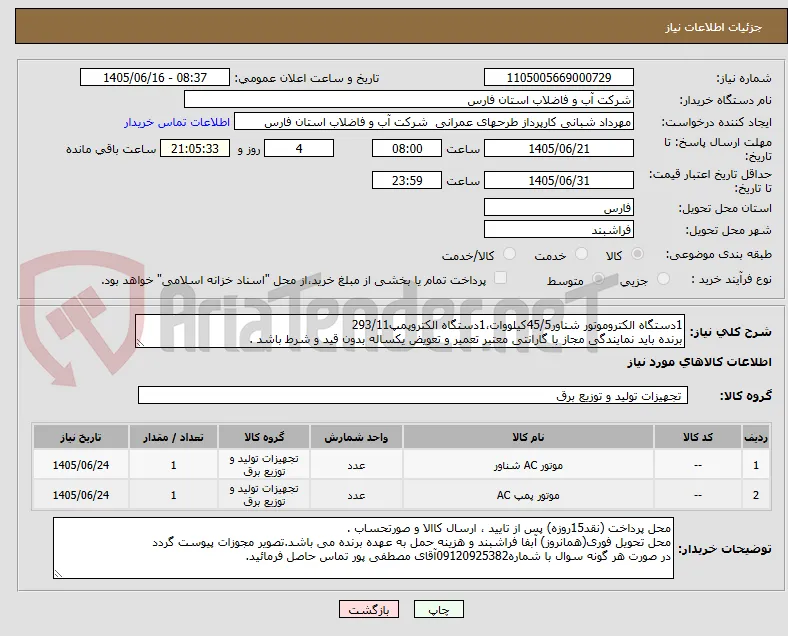The width and height of the screenshot is (788, 636).
Task: Click the چاپ (print) button
Action: coord(438,609)
